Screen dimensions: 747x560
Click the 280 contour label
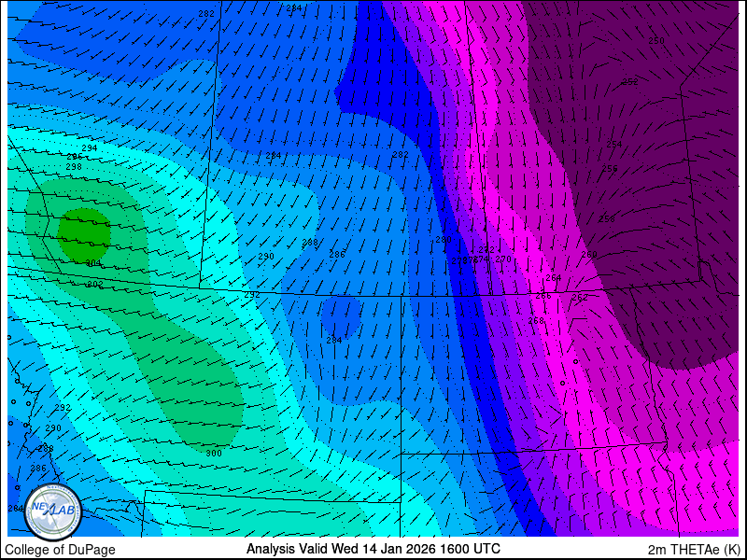[x=444, y=240]
